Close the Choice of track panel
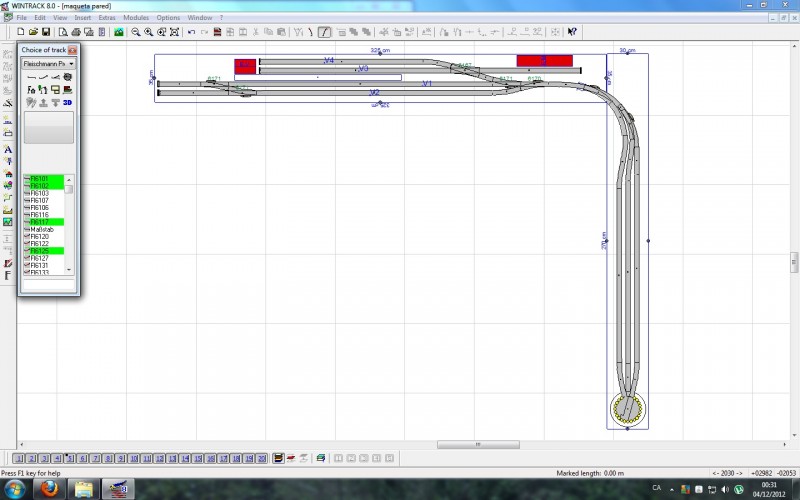Image resolution: width=800 pixels, height=500 pixels. click(x=72, y=50)
